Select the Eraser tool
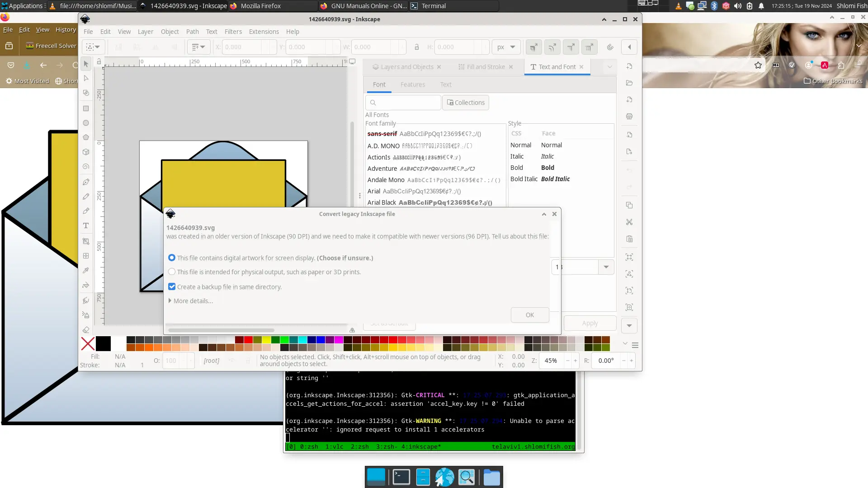Screen dimensions: 868x488 pos(86,330)
